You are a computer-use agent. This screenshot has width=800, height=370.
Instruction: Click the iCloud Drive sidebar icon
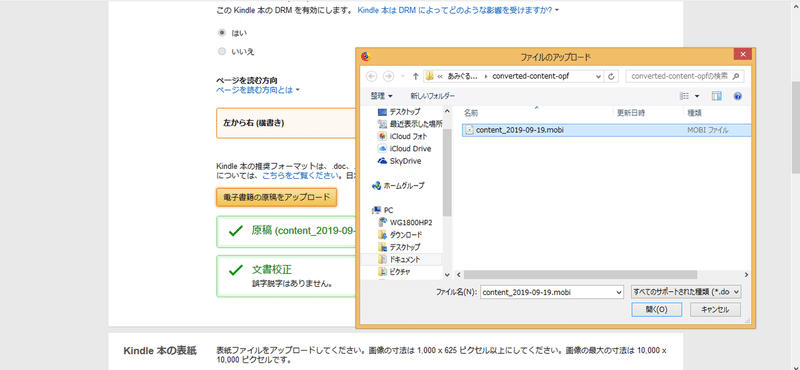pyautogui.click(x=382, y=149)
